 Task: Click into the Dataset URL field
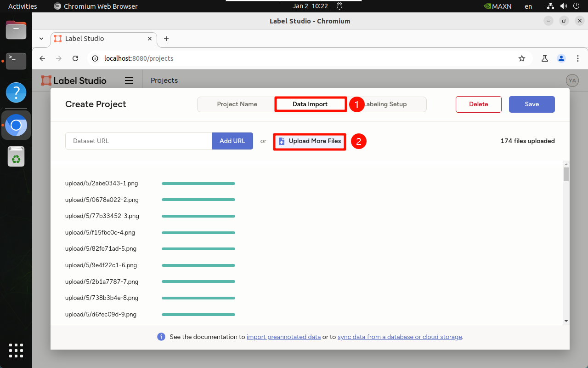[x=138, y=141]
